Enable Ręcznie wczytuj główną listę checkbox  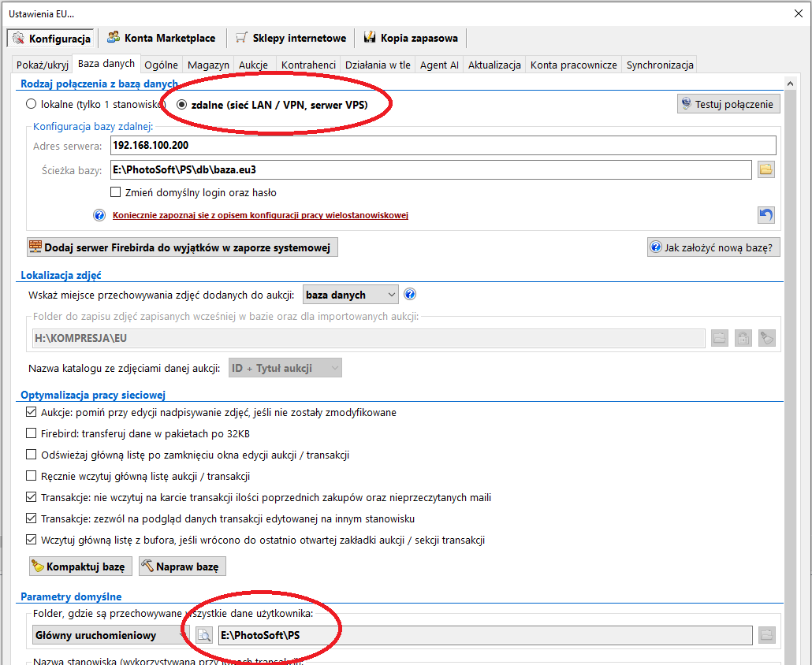coord(32,476)
